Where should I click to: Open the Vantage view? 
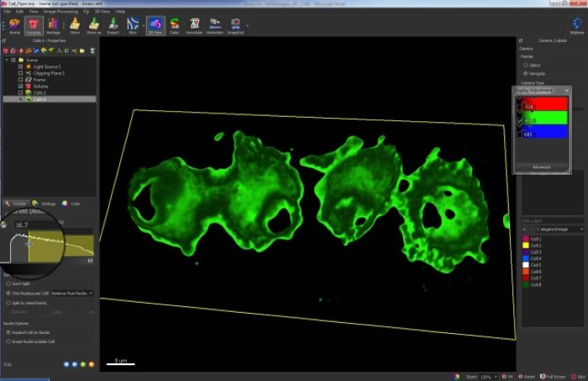(x=53, y=25)
